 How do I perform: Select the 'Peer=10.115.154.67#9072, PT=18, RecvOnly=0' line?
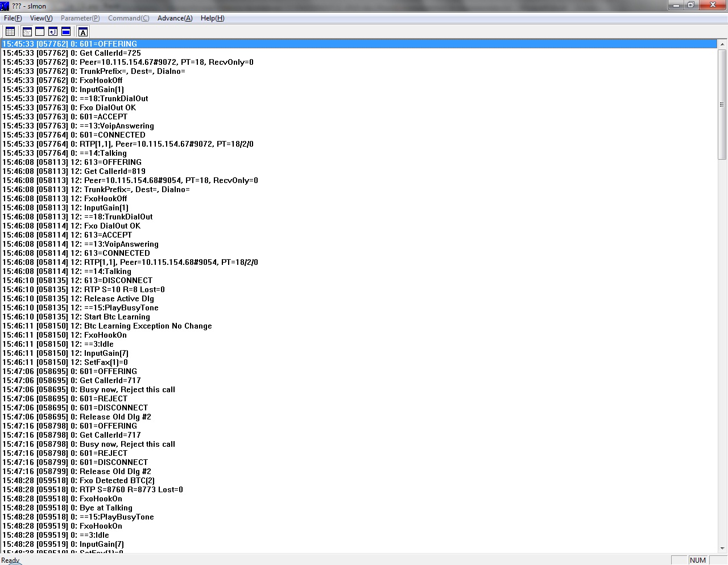359,62
